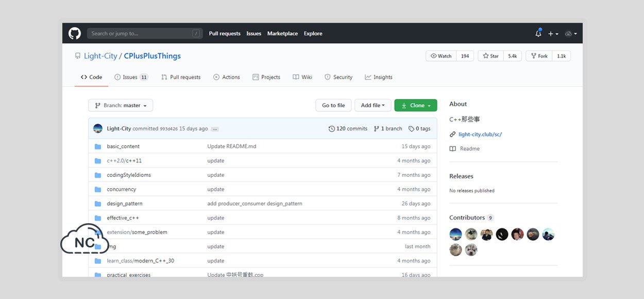Open the Add file dropdown
Viewport: 644px width, 299px height.
[373, 105]
